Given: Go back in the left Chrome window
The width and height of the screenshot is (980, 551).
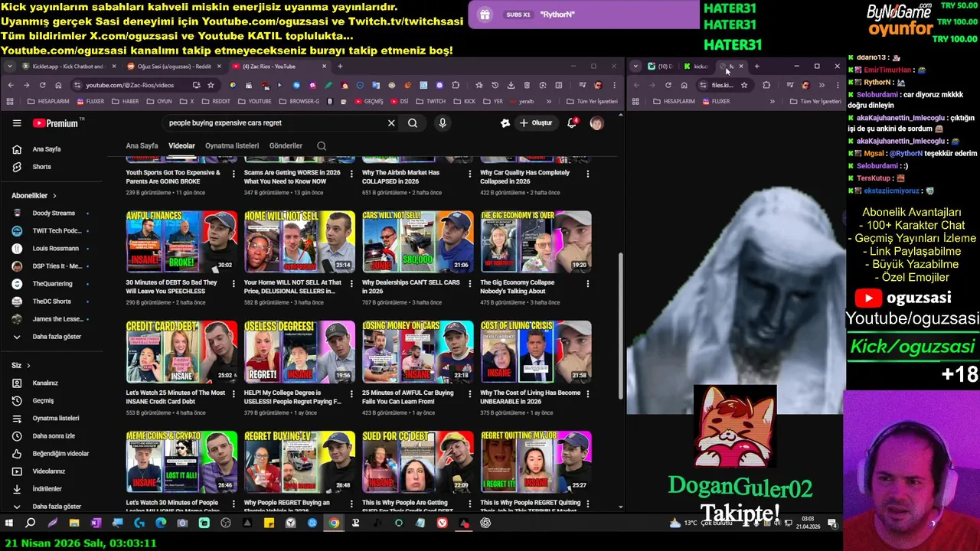Looking at the screenshot, I should coord(11,85).
